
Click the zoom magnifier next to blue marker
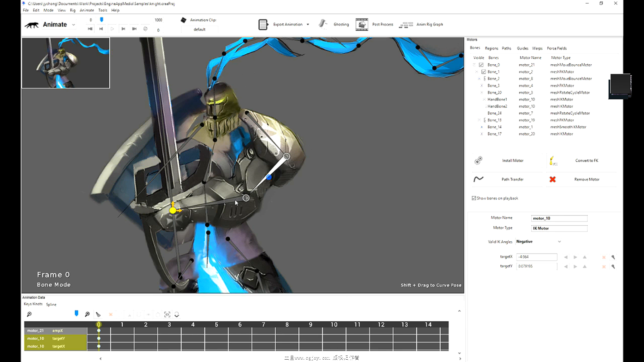(87, 314)
